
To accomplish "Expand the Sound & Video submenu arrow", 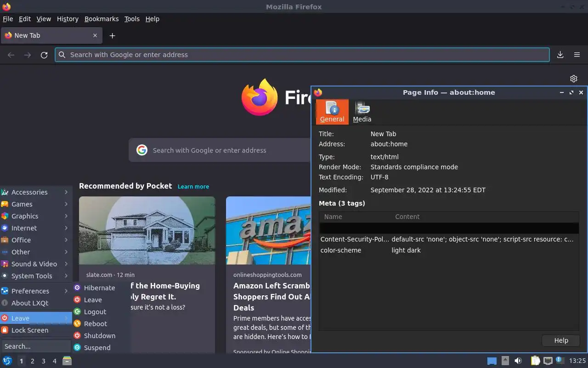I will coord(66,264).
